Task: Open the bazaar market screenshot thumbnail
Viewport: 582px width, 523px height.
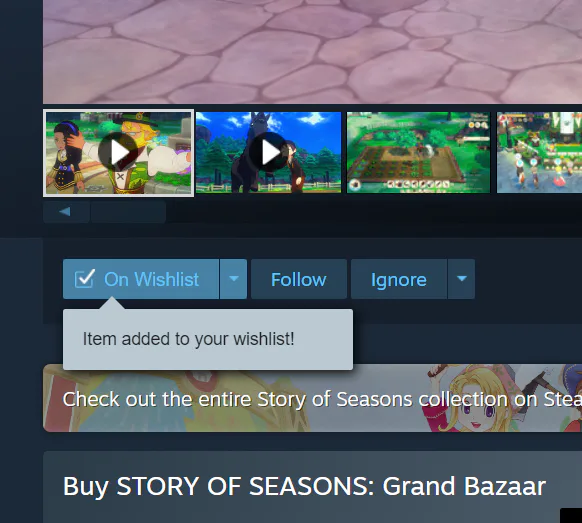Action: pyautogui.click(x=539, y=152)
